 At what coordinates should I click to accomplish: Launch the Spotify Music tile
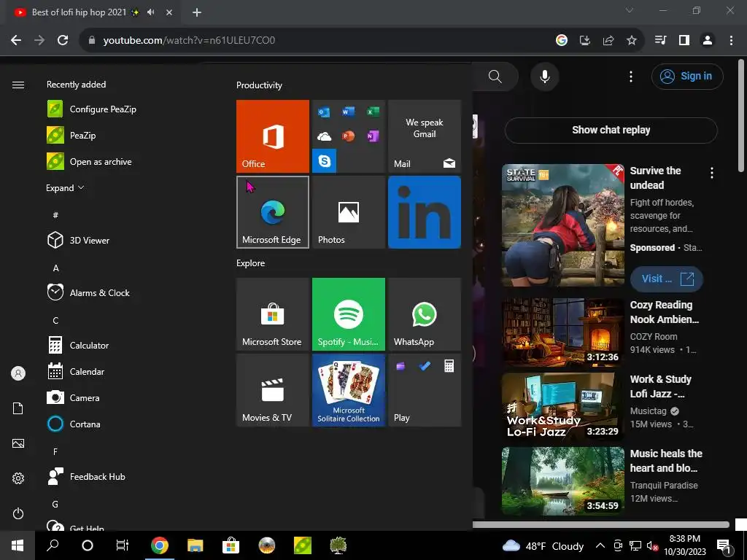(348, 314)
